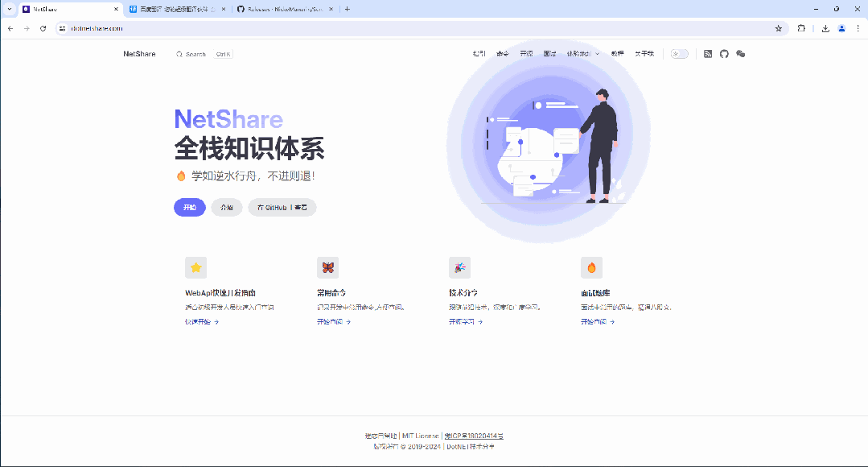
Task: Click the 常用命令 card title
Action: pos(331,293)
